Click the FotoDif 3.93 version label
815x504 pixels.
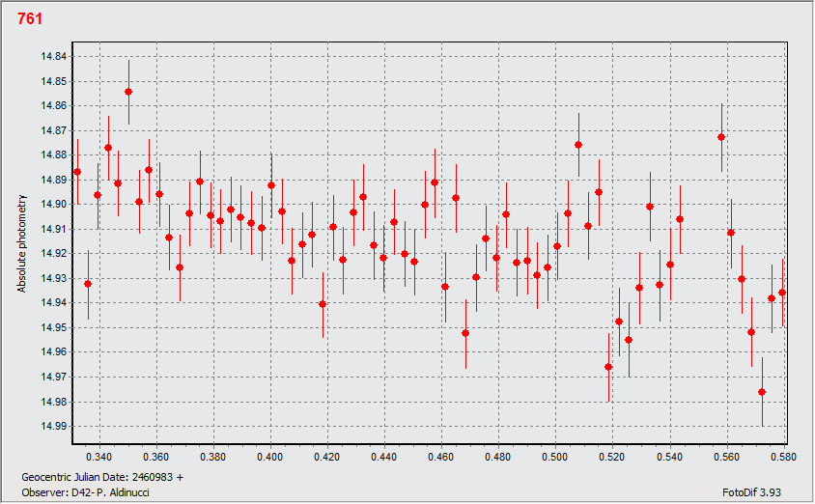click(749, 491)
